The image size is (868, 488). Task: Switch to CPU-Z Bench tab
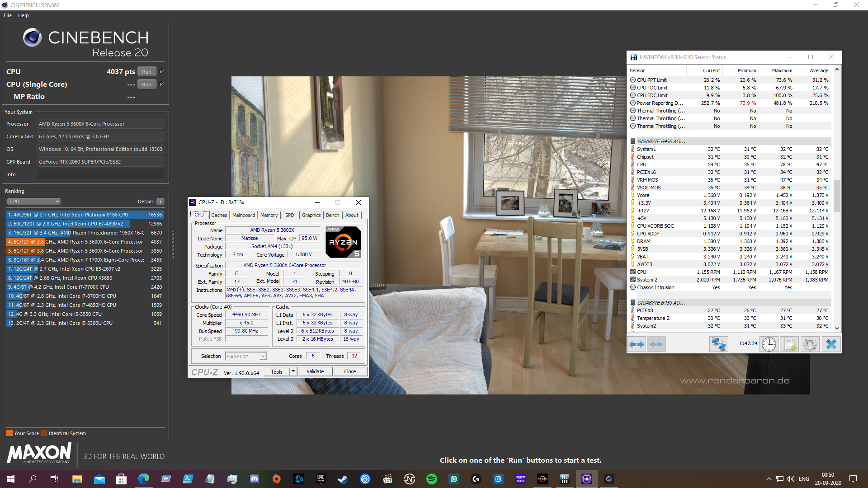(333, 215)
